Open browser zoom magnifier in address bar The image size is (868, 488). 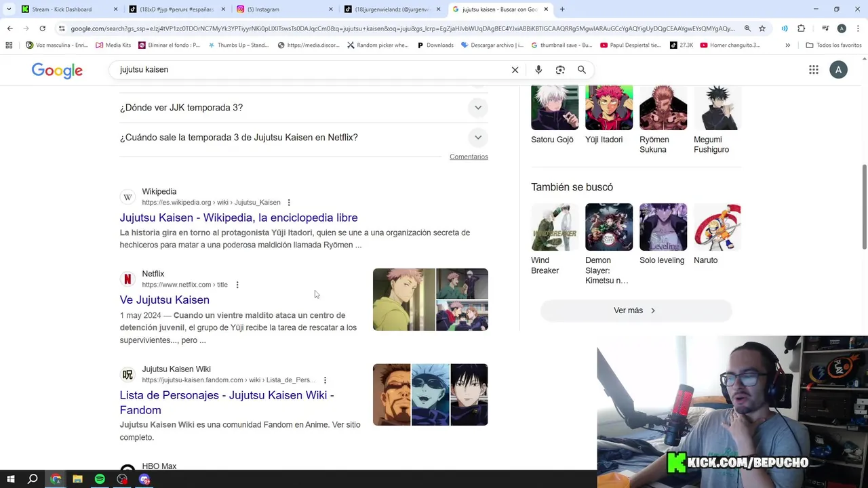point(747,28)
